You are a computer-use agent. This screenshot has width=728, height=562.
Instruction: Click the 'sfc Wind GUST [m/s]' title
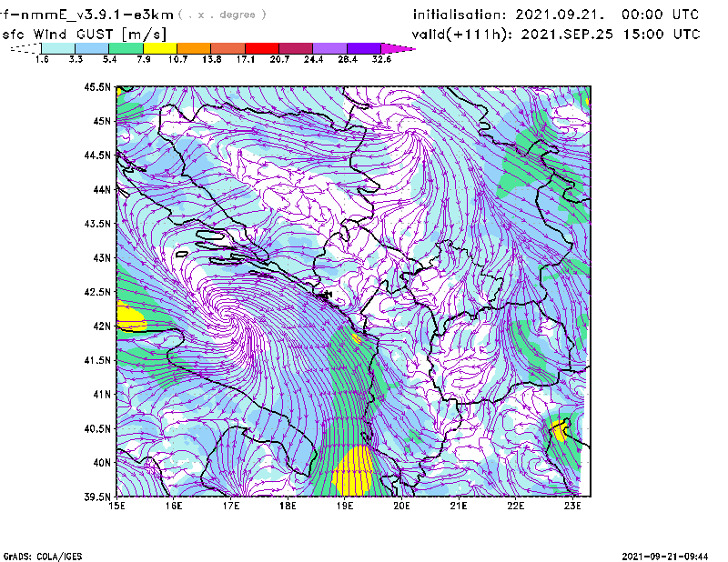pos(84,35)
